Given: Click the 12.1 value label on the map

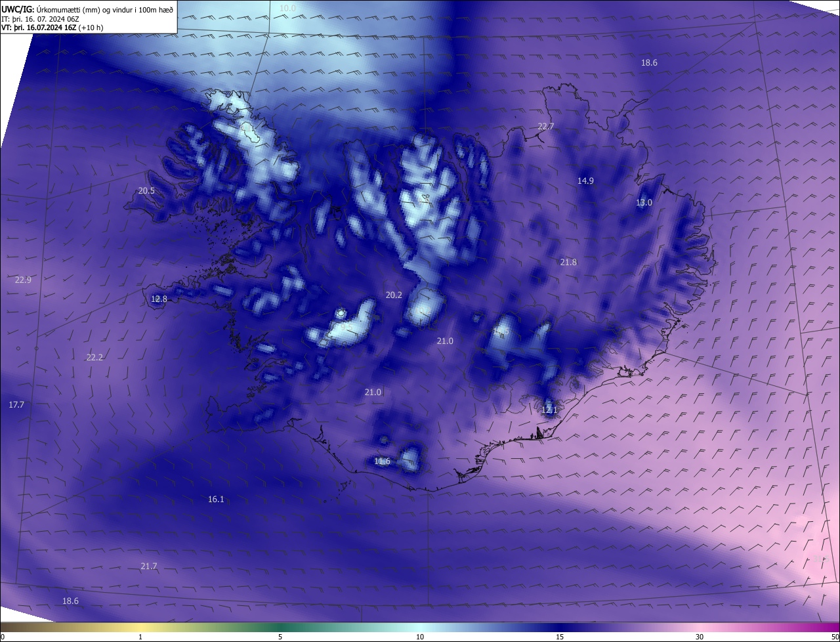Looking at the screenshot, I should point(549,410).
